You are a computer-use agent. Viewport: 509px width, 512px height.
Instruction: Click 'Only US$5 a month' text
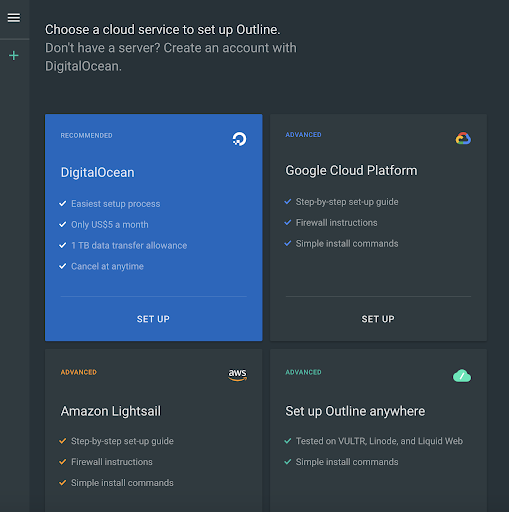[110, 225]
